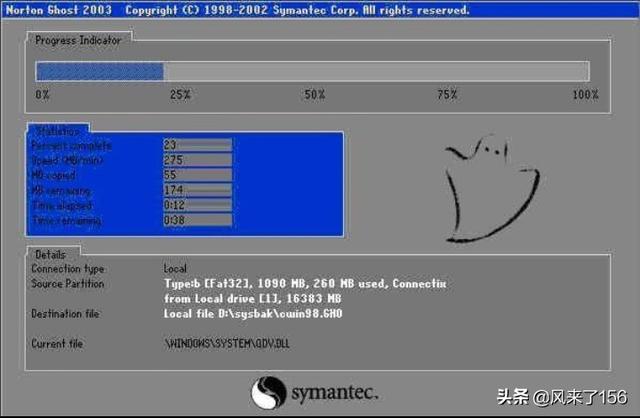Select the 75% progress marker label
Viewport: 640px width, 418px height.
(x=448, y=94)
